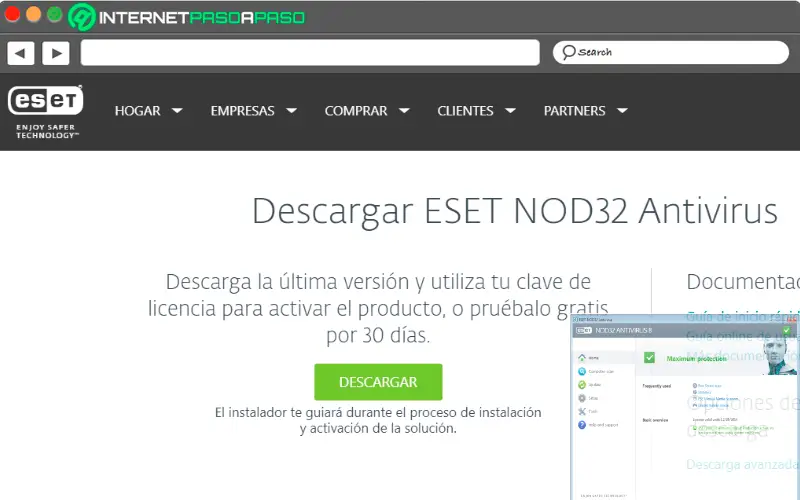Click the Descargar ESET NOD32 Antivirus heading
This screenshot has width=800, height=500.
tap(515, 212)
